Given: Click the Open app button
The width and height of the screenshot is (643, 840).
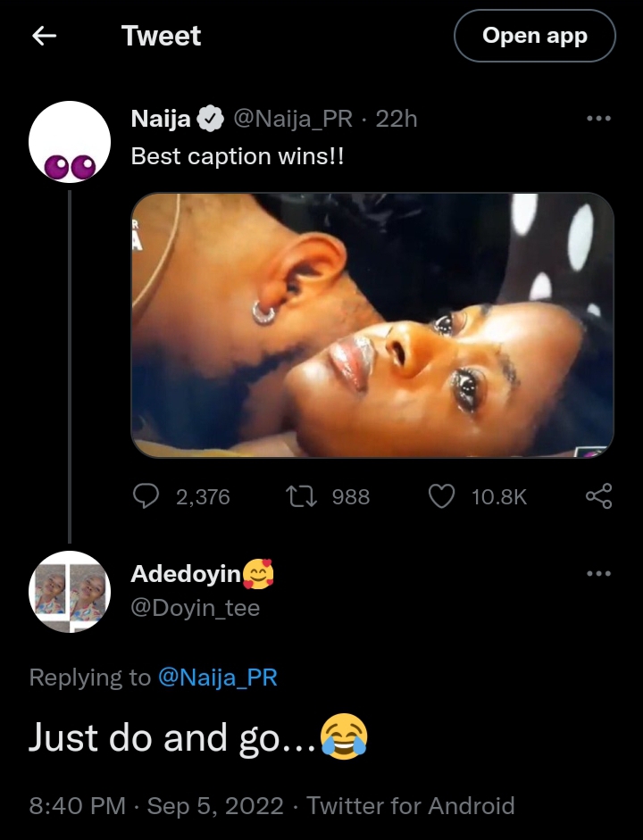Looking at the screenshot, I should [534, 36].
